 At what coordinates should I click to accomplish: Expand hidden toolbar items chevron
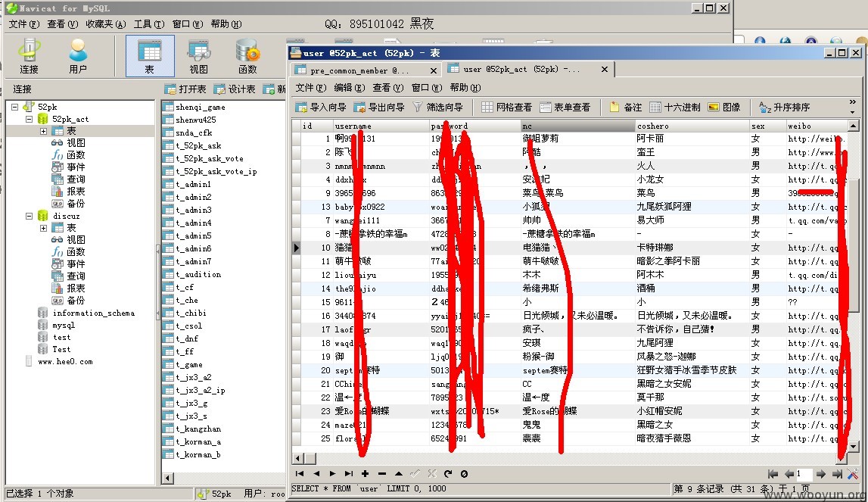pyautogui.click(x=853, y=102)
